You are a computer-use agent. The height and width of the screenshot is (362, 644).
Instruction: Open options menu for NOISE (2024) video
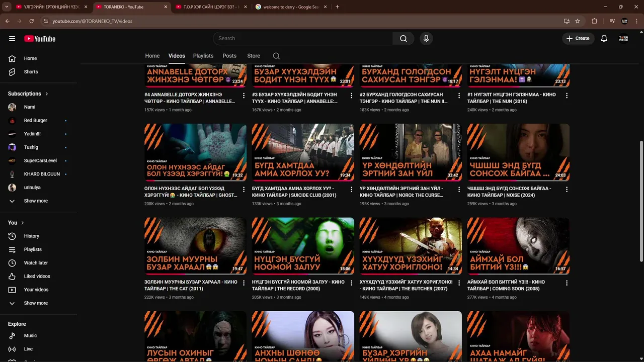click(x=567, y=190)
